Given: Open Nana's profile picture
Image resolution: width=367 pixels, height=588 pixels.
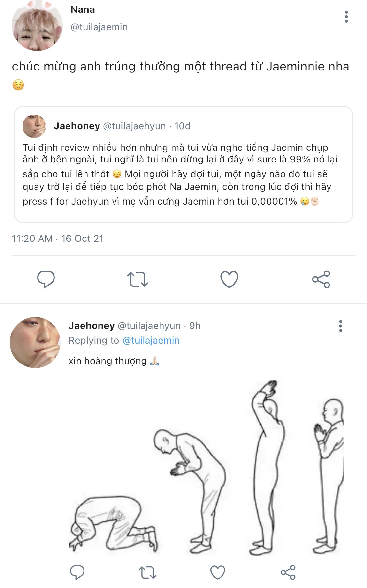Looking at the screenshot, I should pyautogui.click(x=37, y=25).
